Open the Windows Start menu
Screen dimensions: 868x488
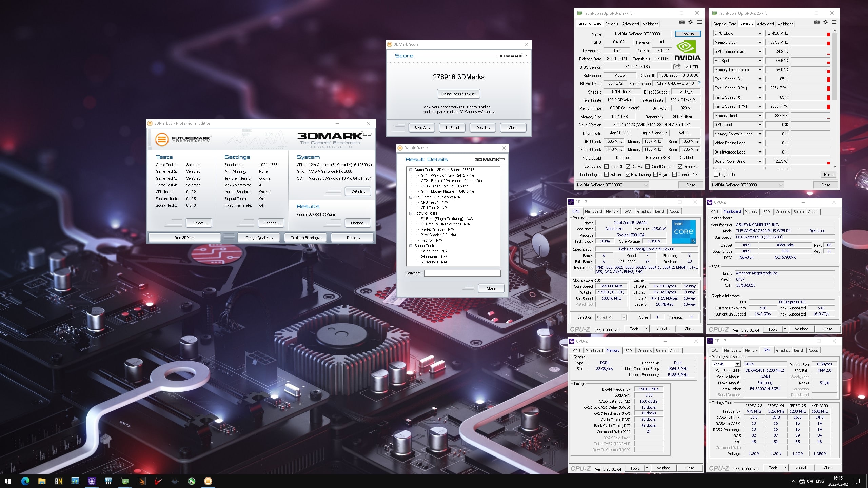pyautogui.click(x=8, y=481)
